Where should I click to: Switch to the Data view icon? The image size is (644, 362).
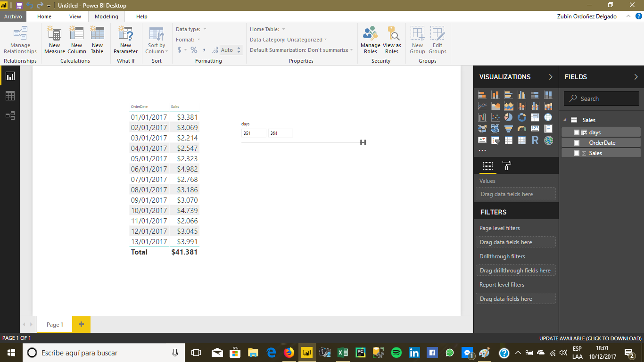(x=10, y=96)
